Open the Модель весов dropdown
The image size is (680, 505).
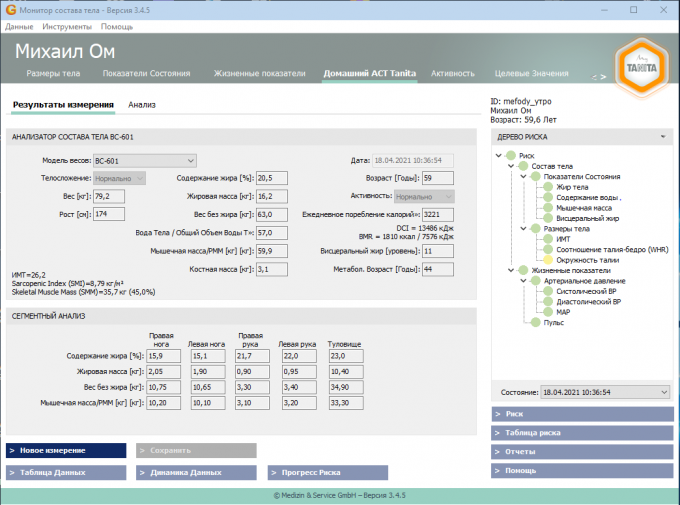[x=192, y=160]
